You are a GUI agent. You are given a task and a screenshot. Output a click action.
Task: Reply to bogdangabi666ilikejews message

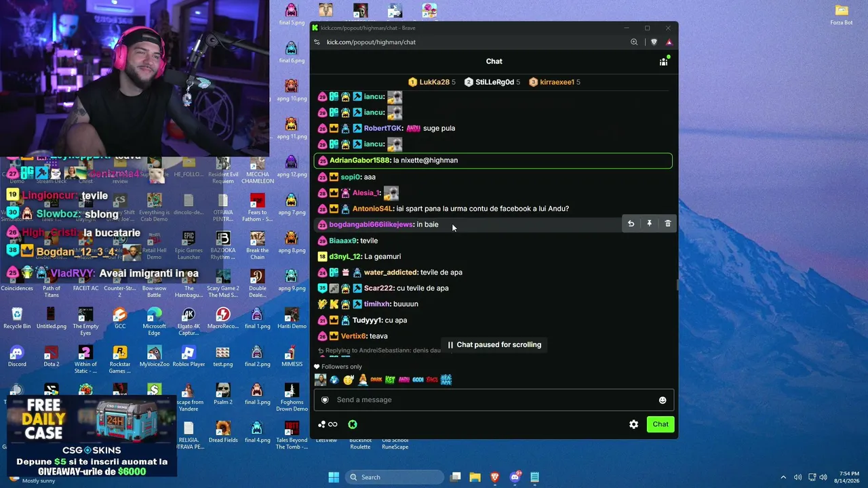tap(631, 224)
